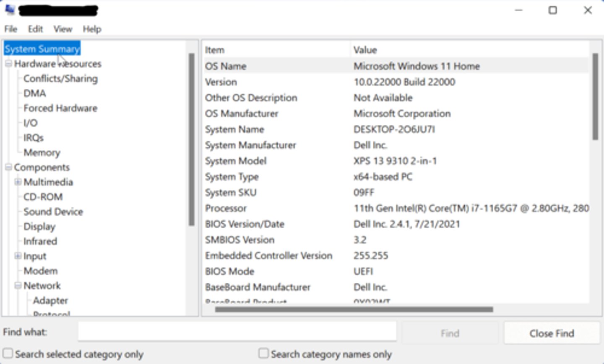Collapse the Hardware Resources node
The width and height of the screenshot is (604, 364).
pyautogui.click(x=8, y=64)
